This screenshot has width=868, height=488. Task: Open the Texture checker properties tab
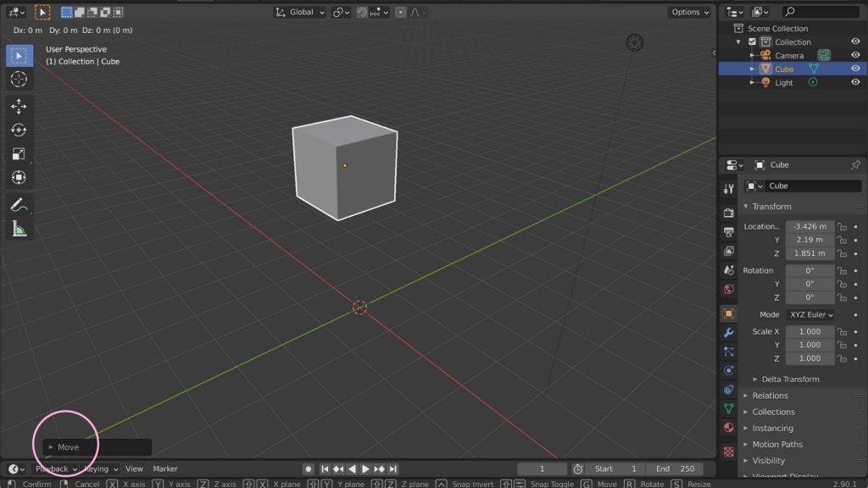tap(728, 452)
